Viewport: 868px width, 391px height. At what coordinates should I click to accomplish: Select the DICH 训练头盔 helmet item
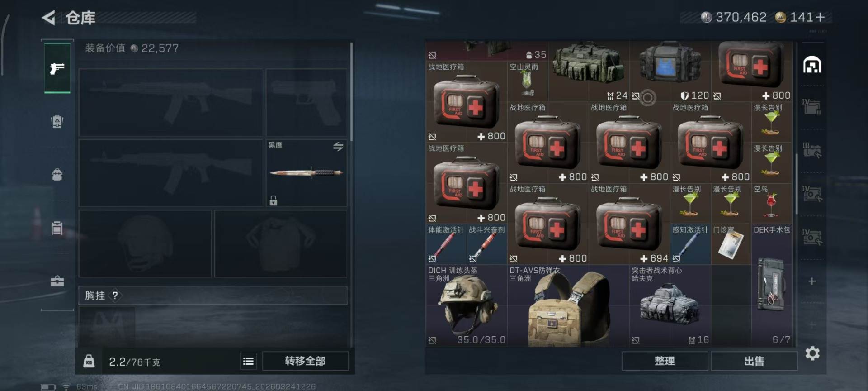[466, 305]
